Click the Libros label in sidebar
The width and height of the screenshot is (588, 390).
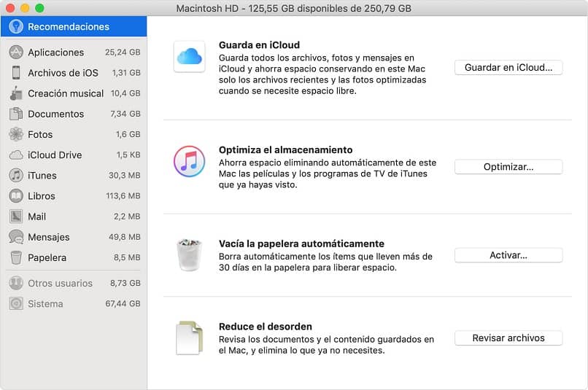pyautogui.click(x=42, y=196)
